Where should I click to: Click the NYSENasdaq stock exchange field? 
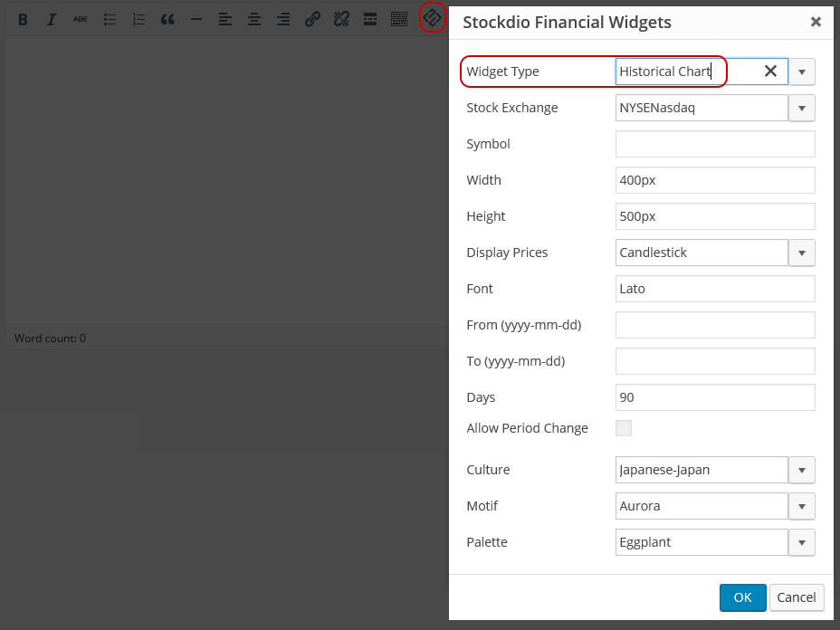702,108
